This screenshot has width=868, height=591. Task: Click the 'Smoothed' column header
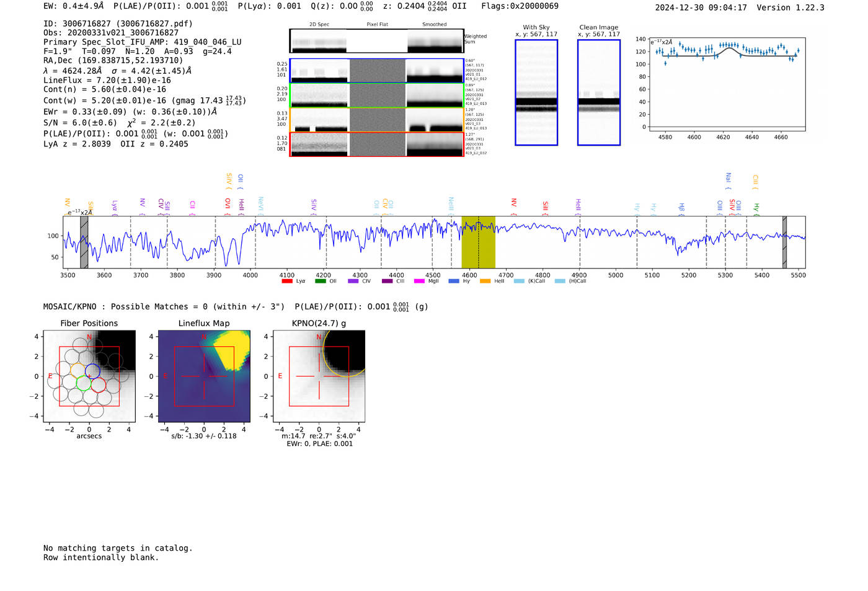434,25
